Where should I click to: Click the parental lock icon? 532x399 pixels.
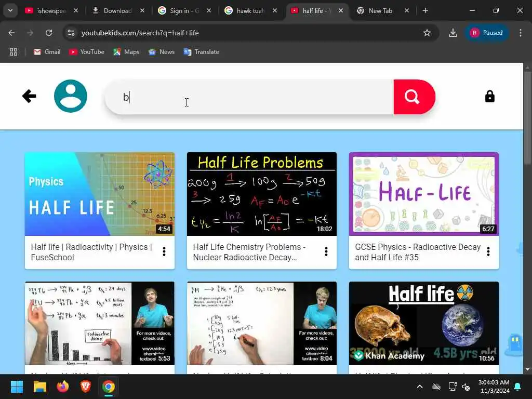pos(489,96)
